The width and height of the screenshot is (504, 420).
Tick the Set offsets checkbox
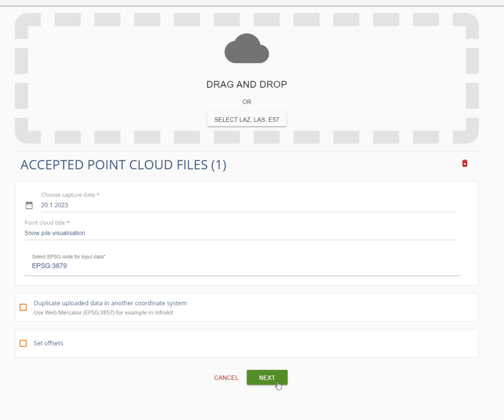tap(23, 344)
